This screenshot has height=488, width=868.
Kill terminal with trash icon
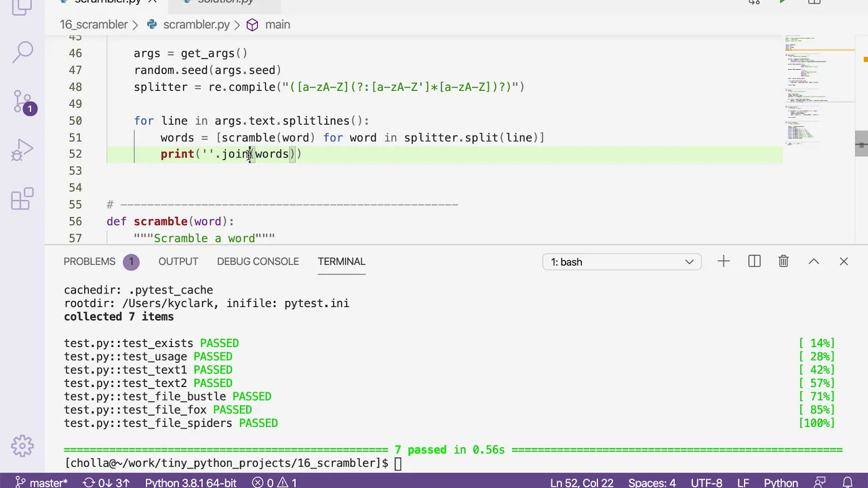(783, 262)
